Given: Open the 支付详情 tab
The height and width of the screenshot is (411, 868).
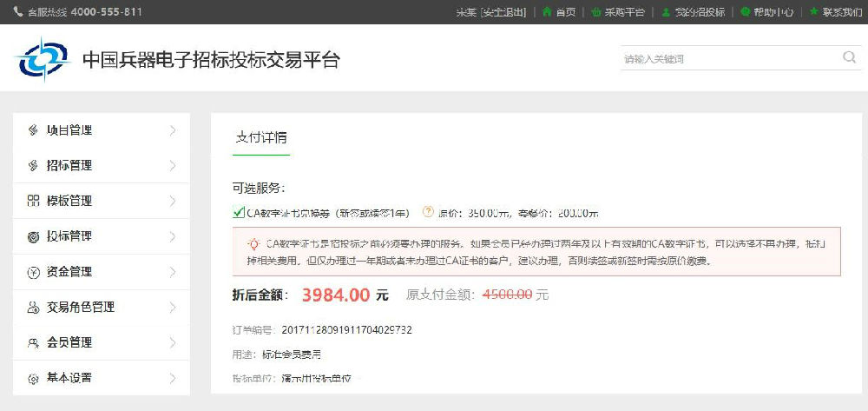Looking at the screenshot, I should [261, 137].
